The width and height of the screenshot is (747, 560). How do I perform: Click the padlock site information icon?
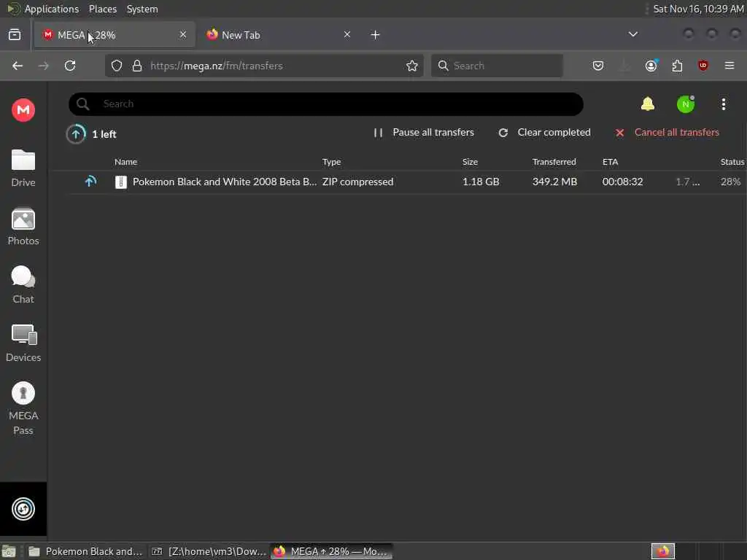[x=137, y=66]
